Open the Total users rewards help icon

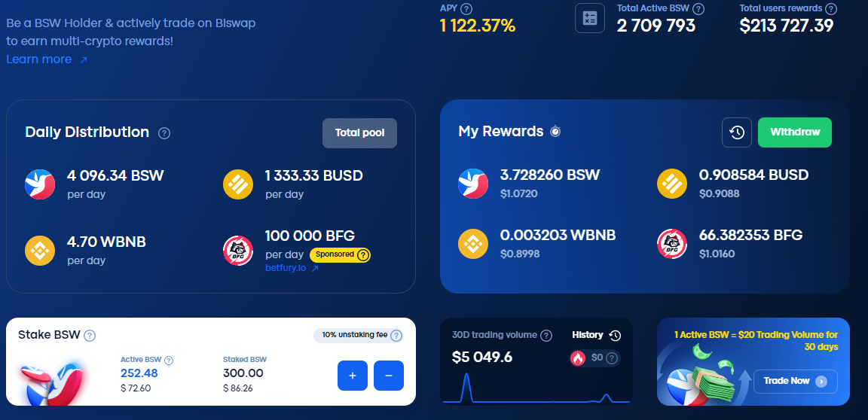coord(831,9)
